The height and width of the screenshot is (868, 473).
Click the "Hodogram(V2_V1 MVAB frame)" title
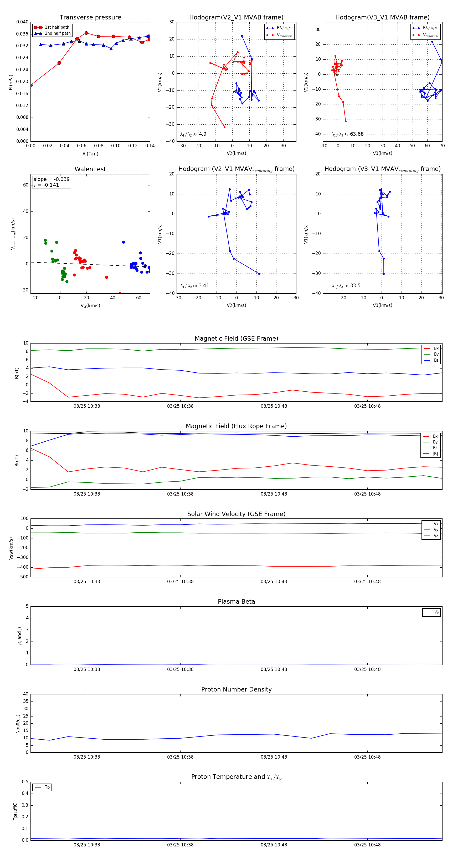click(236, 18)
